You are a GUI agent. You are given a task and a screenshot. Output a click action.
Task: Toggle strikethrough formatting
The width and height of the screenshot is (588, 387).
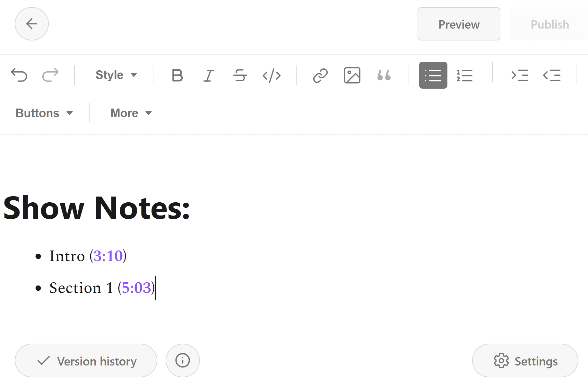[x=240, y=75]
